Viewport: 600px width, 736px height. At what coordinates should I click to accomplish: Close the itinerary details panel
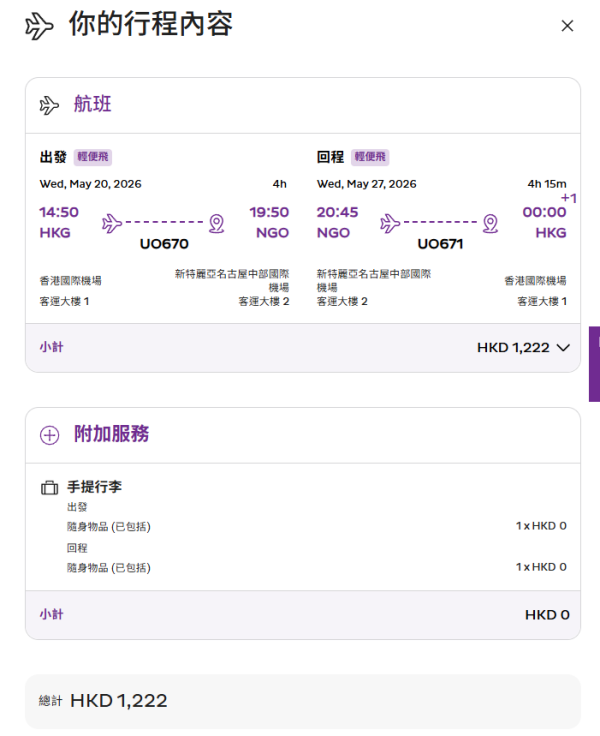(x=567, y=26)
